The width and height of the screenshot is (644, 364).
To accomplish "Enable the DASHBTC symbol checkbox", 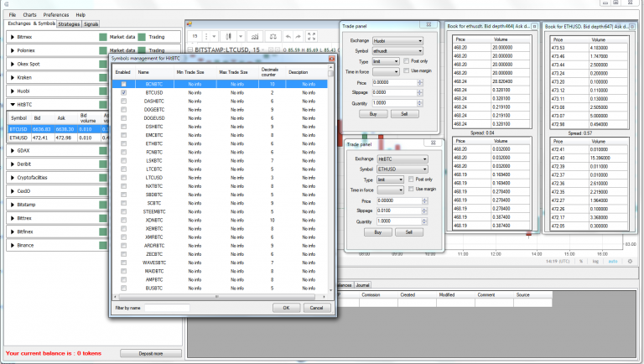I will tap(123, 101).
